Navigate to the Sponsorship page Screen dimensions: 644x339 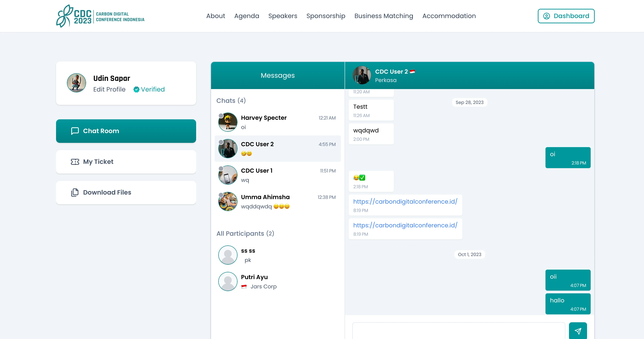pos(325,16)
